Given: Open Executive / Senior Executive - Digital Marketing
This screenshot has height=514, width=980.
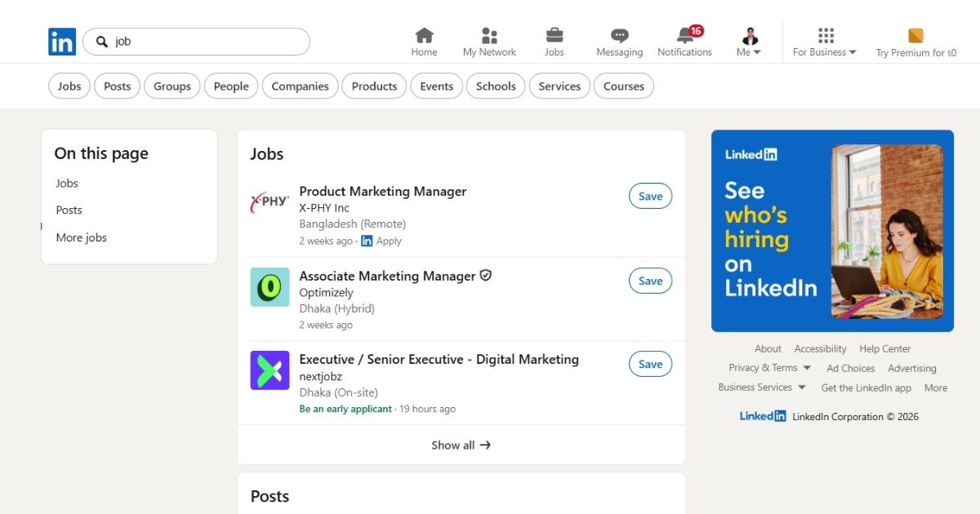Looking at the screenshot, I should click(x=439, y=360).
